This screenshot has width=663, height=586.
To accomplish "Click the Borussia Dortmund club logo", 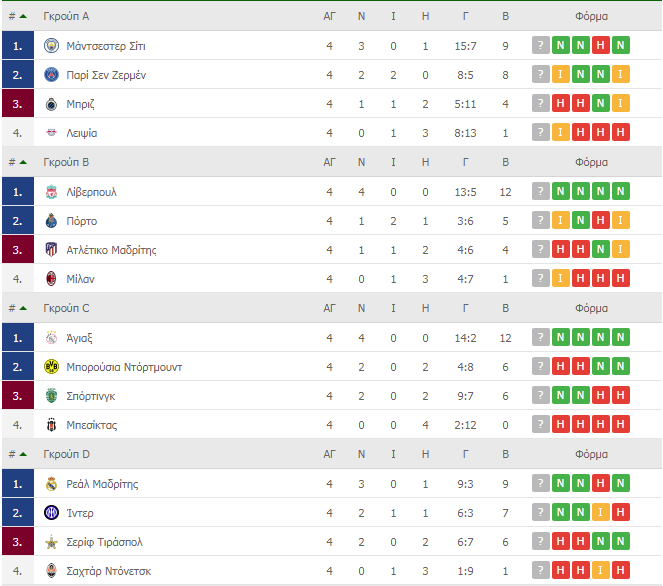I will click(x=52, y=367).
